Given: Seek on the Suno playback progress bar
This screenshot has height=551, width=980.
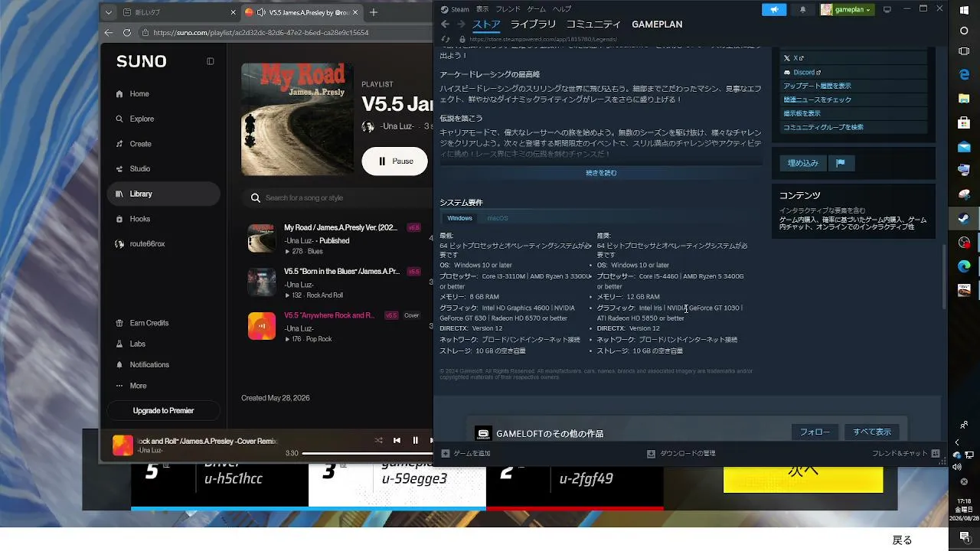Looking at the screenshot, I should 368,454.
